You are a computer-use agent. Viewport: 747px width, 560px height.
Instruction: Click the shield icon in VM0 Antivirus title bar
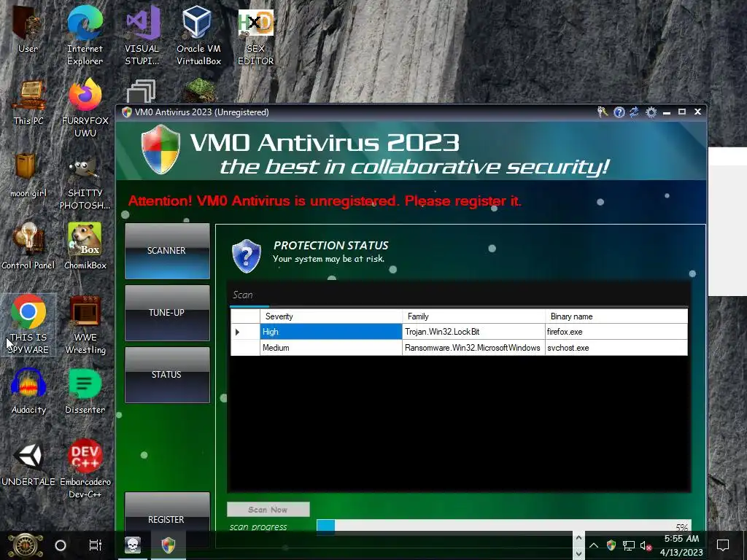[x=127, y=112]
